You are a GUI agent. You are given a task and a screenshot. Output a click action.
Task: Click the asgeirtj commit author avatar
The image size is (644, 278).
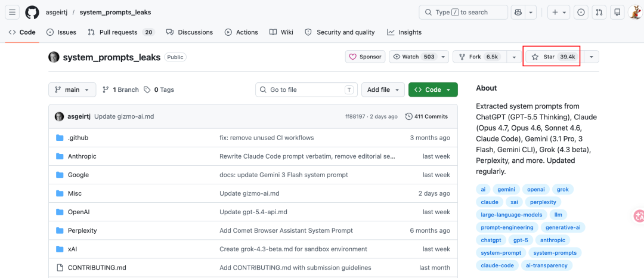[x=59, y=116]
